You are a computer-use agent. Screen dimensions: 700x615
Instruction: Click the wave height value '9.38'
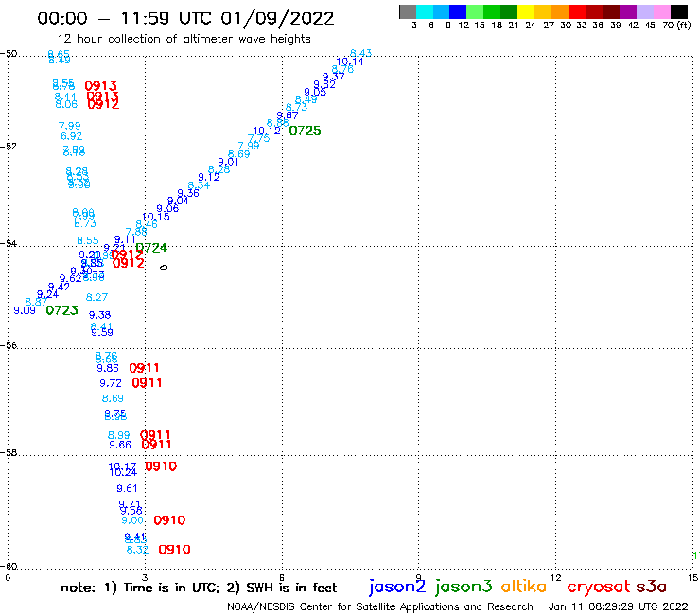point(99,315)
